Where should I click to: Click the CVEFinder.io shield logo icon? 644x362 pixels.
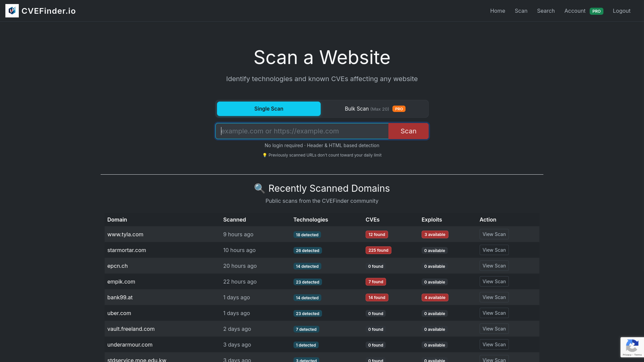point(12,11)
